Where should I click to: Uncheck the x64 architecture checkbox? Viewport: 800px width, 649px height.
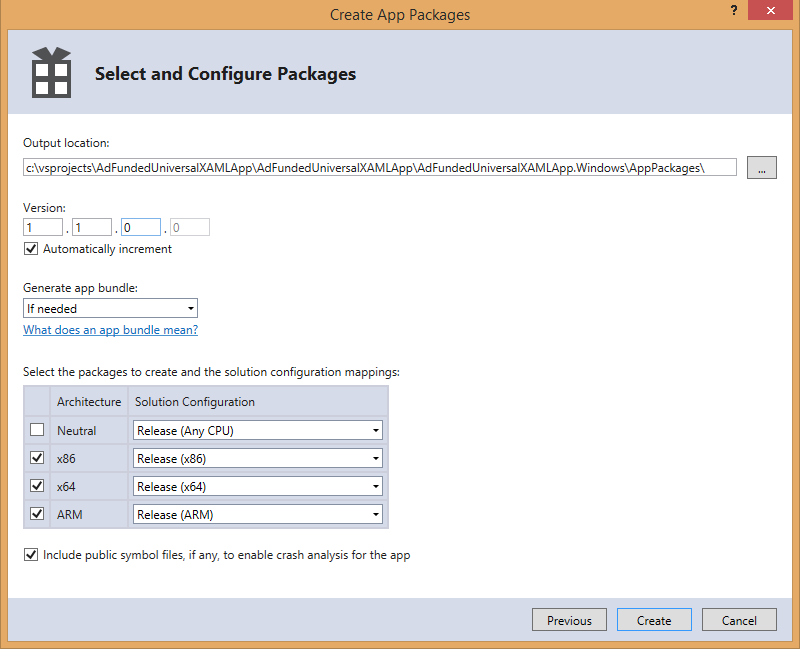click(x=36, y=485)
